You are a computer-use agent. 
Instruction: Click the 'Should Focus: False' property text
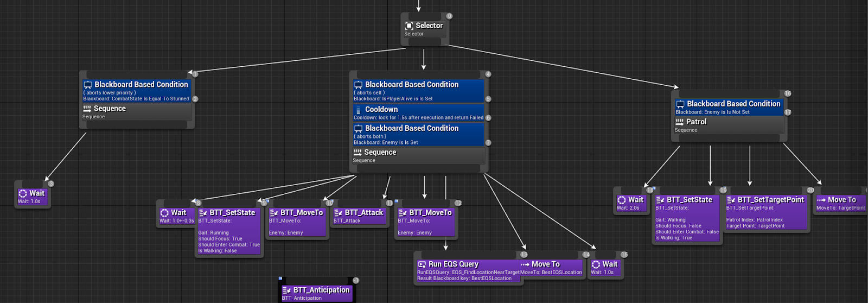tap(678, 226)
